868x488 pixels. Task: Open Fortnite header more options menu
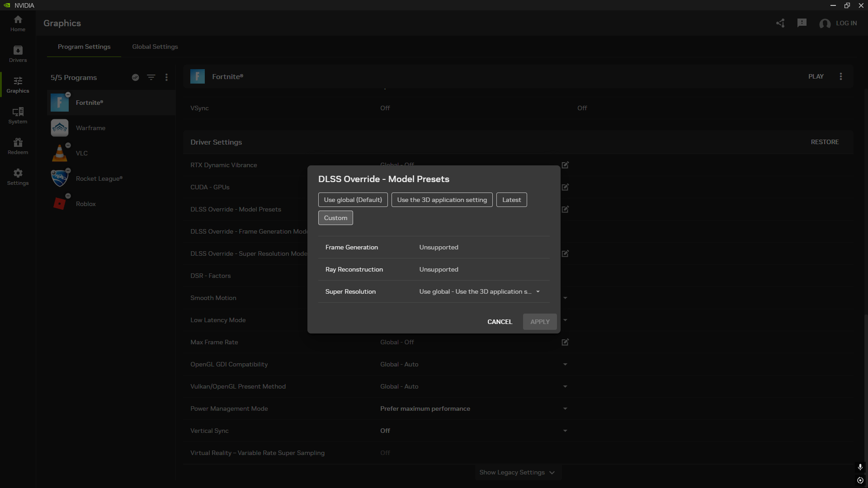pos(841,76)
